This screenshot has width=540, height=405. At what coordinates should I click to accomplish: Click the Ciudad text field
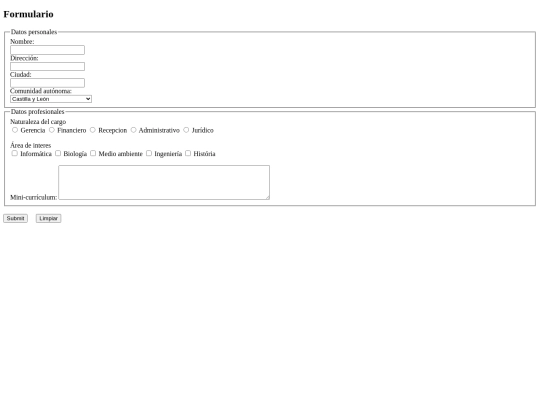click(48, 83)
